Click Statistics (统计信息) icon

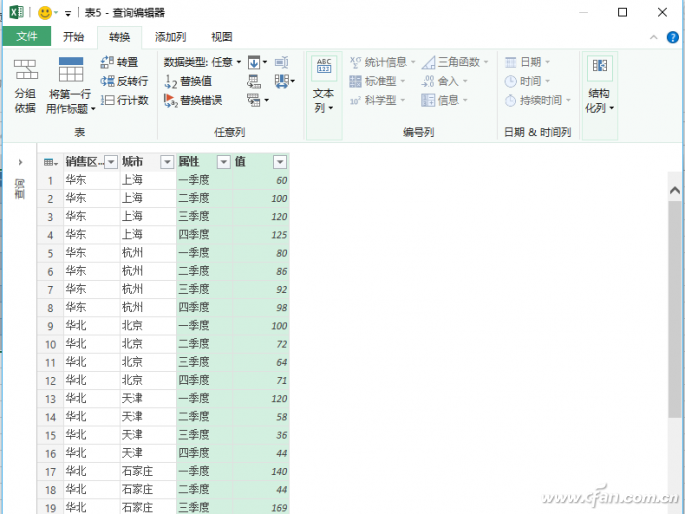pyautogui.click(x=356, y=62)
